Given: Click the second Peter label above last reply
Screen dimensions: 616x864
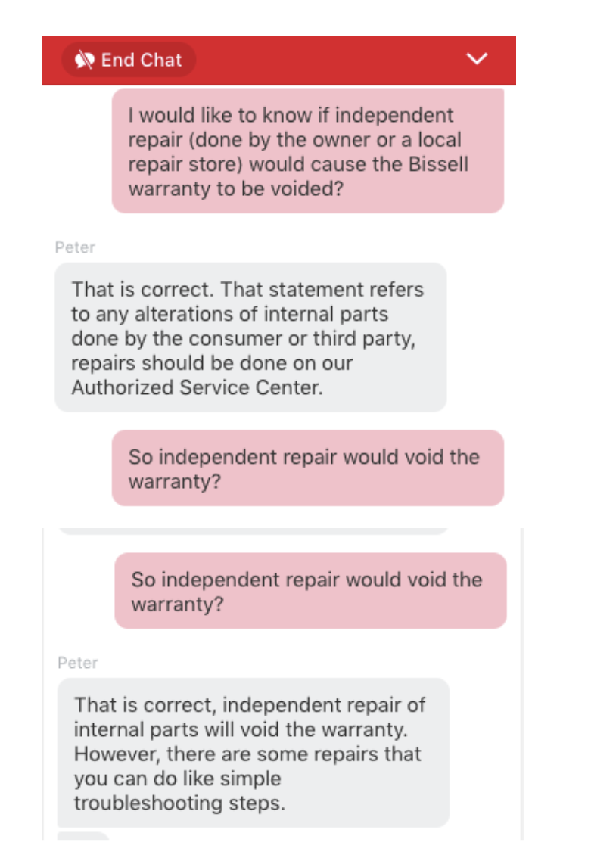Looking at the screenshot, I should coord(78,663).
